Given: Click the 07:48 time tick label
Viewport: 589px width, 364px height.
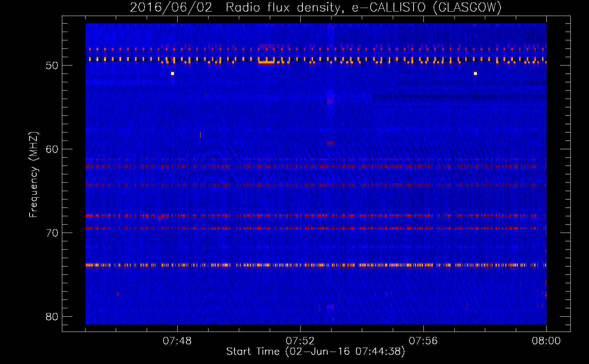Looking at the screenshot, I should pyautogui.click(x=177, y=341).
